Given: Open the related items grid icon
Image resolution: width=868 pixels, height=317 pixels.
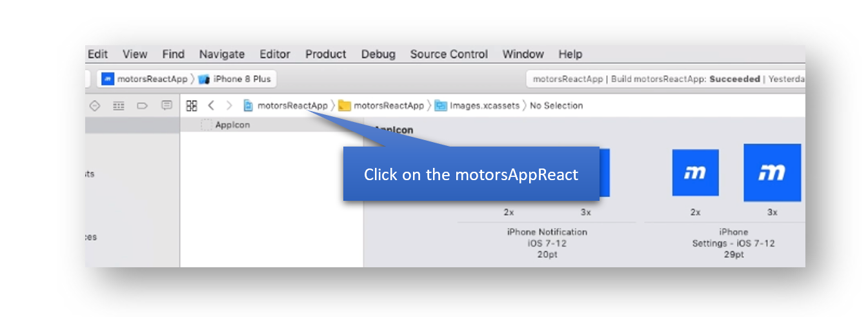Looking at the screenshot, I should click(192, 105).
